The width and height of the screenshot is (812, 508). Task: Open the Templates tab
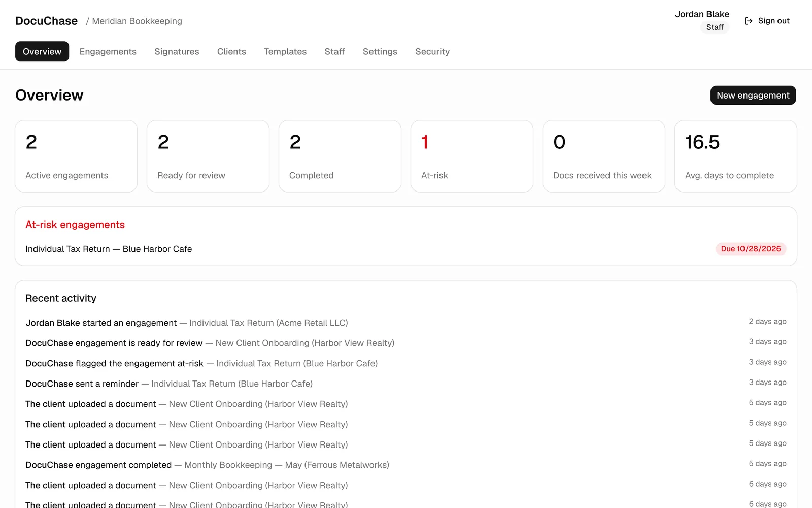(285, 51)
